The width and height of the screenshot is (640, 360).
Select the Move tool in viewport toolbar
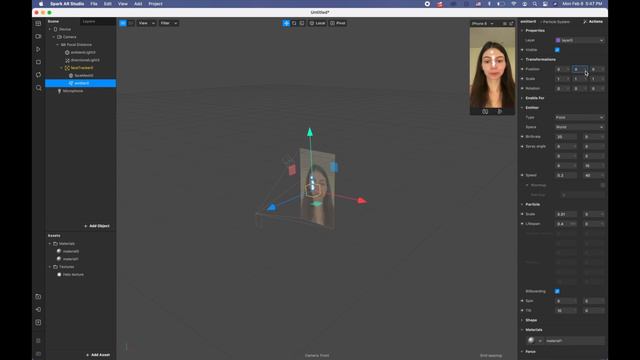click(286, 23)
